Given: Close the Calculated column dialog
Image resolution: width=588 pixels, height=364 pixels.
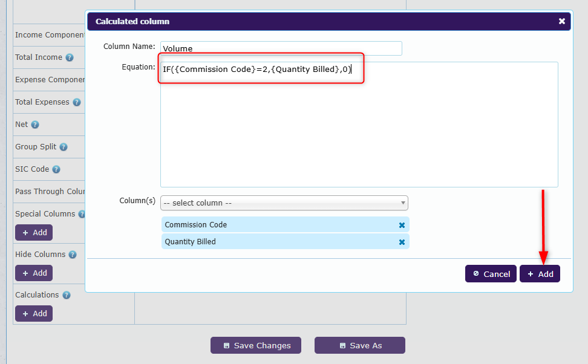Looking at the screenshot, I should 562,21.
